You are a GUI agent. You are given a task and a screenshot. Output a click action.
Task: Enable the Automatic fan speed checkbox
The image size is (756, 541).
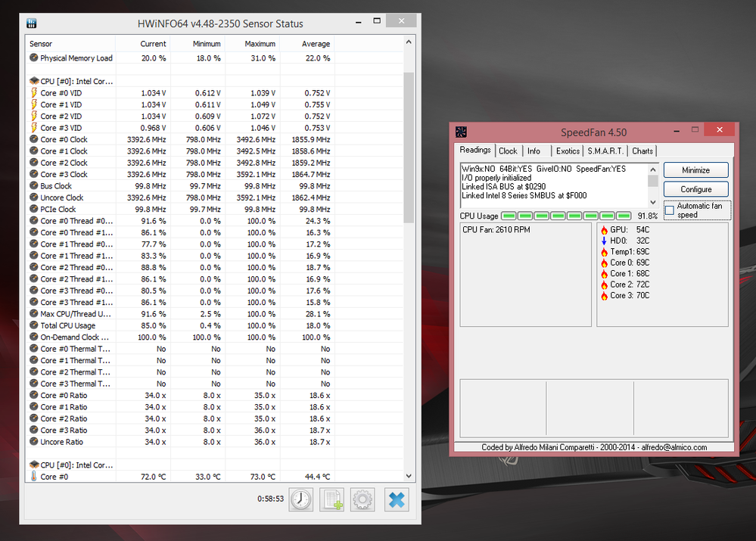[670, 210]
